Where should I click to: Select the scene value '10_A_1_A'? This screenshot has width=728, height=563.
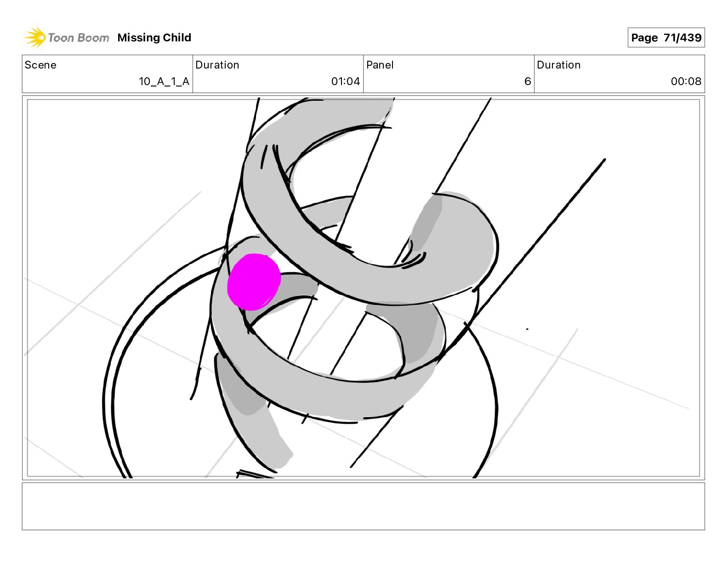(x=164, y=81)
